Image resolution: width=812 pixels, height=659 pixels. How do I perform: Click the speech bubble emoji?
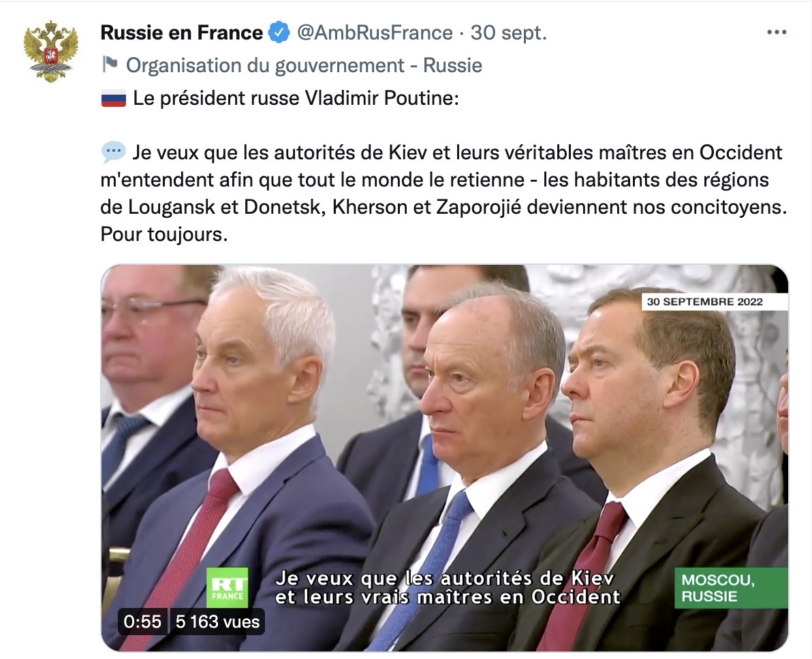(113, 152)
